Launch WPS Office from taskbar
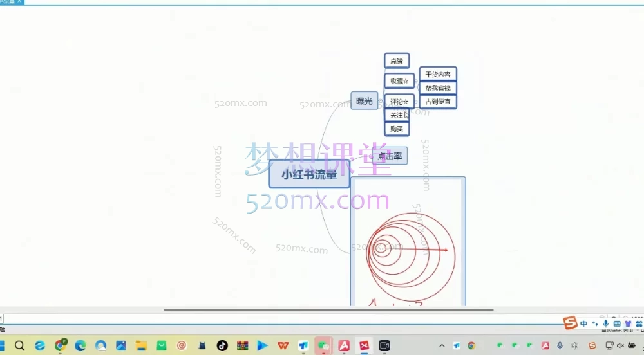644x355 pixels. point(283,346)
